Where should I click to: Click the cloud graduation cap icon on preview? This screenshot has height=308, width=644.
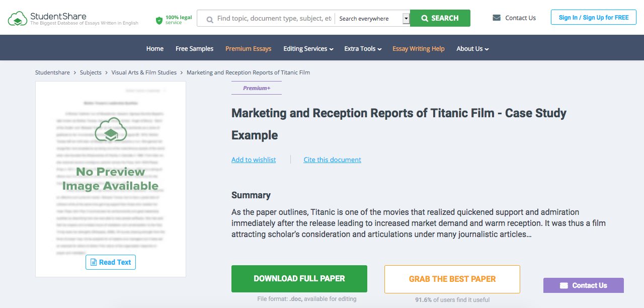click(111, 130)
